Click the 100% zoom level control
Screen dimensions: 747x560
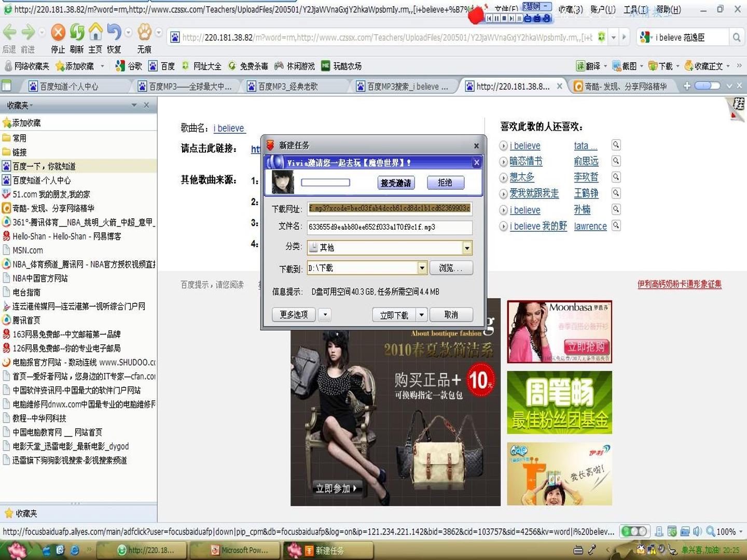tap(725, 531)
